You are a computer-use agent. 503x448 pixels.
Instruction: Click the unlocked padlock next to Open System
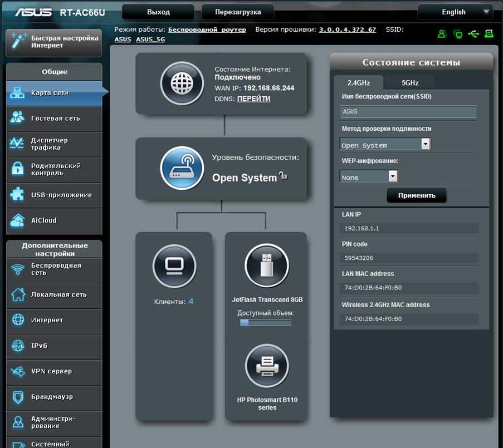tap(284, 175)
